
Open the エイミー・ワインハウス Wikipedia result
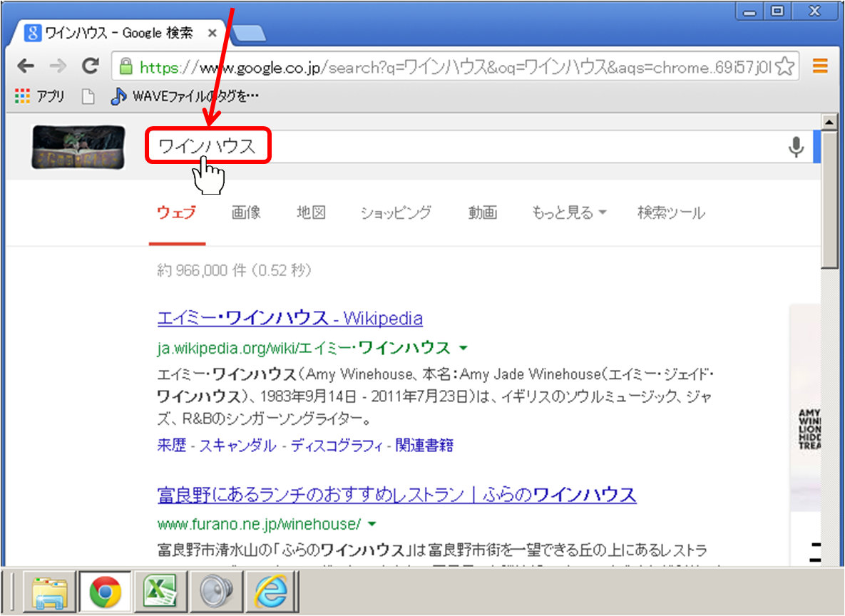pyautogui.click(x=290, y=318)
